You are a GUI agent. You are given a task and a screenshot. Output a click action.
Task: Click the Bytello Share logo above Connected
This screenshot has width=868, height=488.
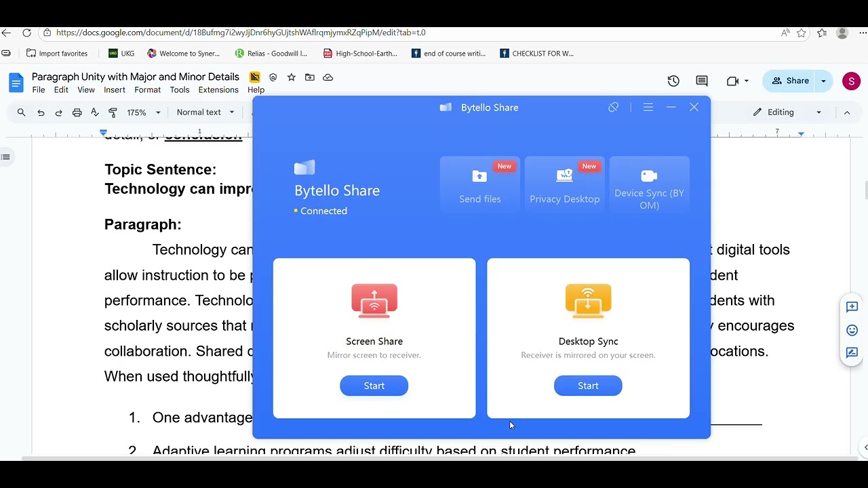(304, 167)
